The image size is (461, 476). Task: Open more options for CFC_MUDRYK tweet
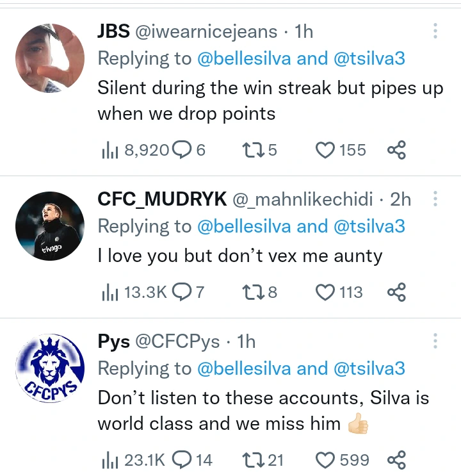click(435, 199)
